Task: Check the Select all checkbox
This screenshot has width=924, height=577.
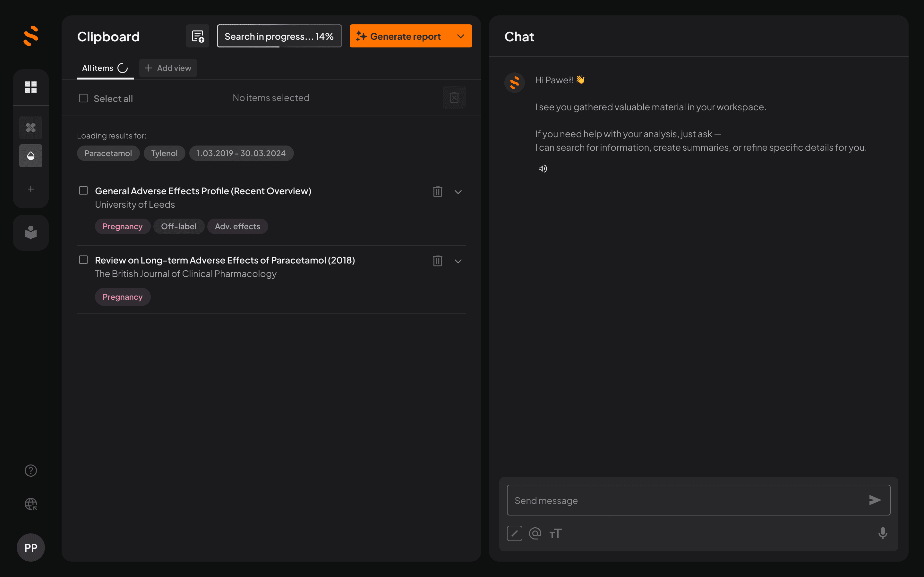Action: (83, 98)
